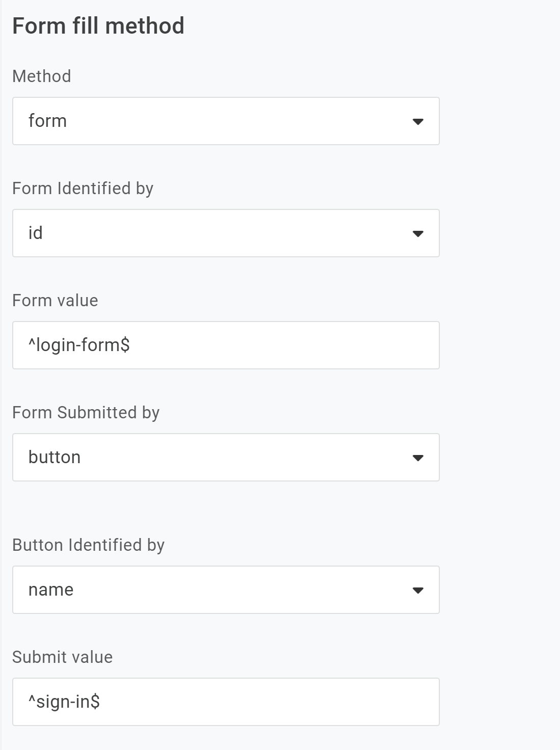Viewport: 560px width, 750px height.
Task: Click the 'Form value' label
Action: [55, 301]
